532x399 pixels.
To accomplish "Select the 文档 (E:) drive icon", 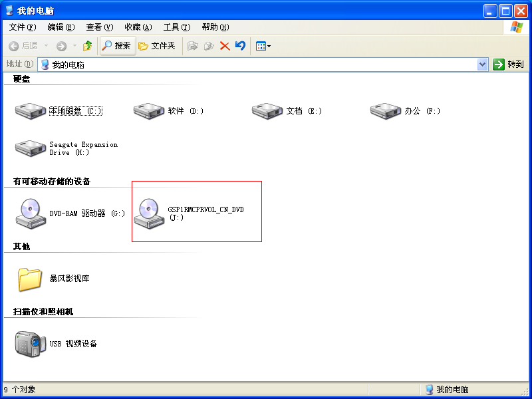I will [x=267, y=111].
